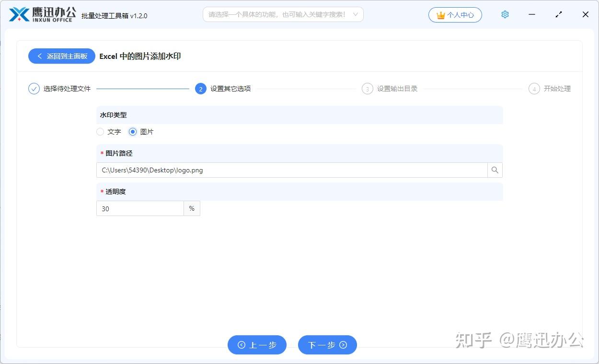This screenshot has width=599, height=364.
Task: Click the magnifier browse icon beside image path
Action: point(495,170)
